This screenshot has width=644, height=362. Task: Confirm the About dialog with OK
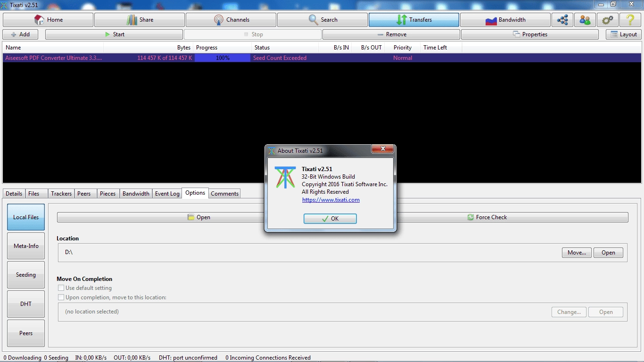330,219
